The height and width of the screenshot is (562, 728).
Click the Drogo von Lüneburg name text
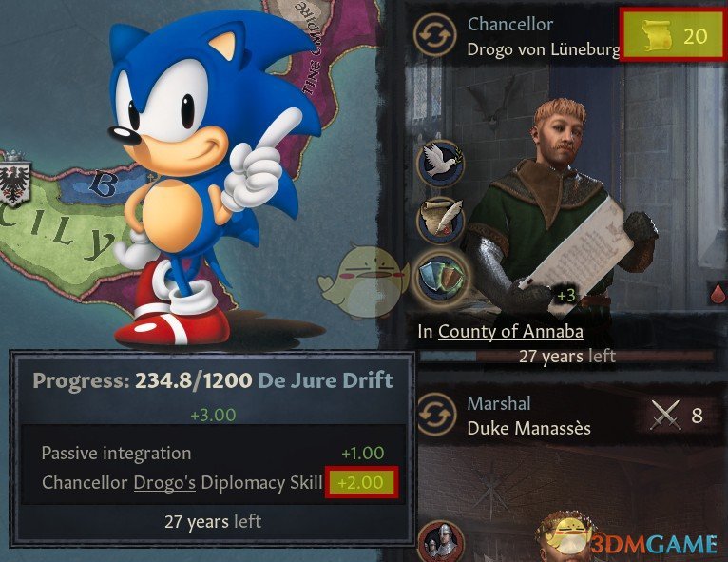[x=543, y=48]
